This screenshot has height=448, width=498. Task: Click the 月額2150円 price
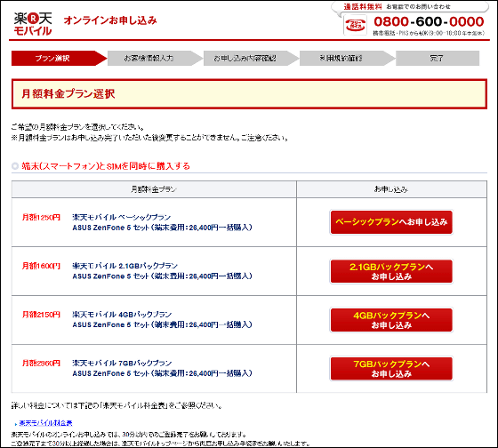(41, 315)
